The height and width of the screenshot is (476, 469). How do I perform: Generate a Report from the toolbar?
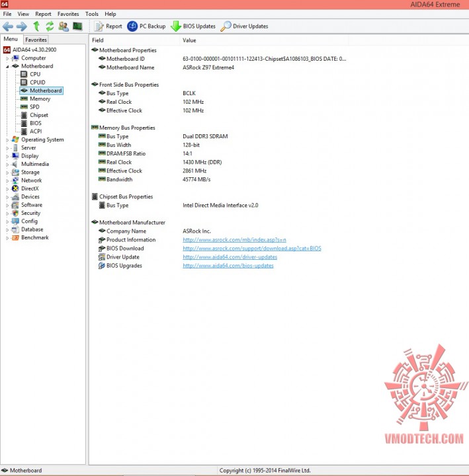pyautogui.click(x=108, y=26)
